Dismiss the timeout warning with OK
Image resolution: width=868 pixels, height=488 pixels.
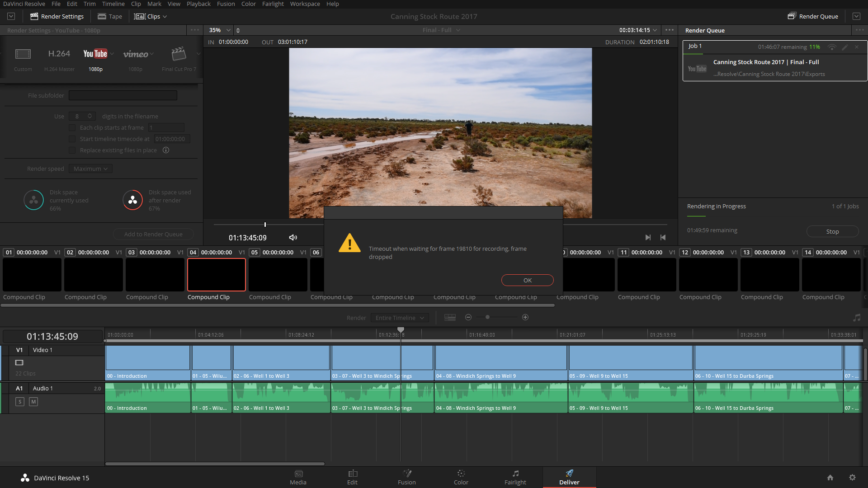528,281
